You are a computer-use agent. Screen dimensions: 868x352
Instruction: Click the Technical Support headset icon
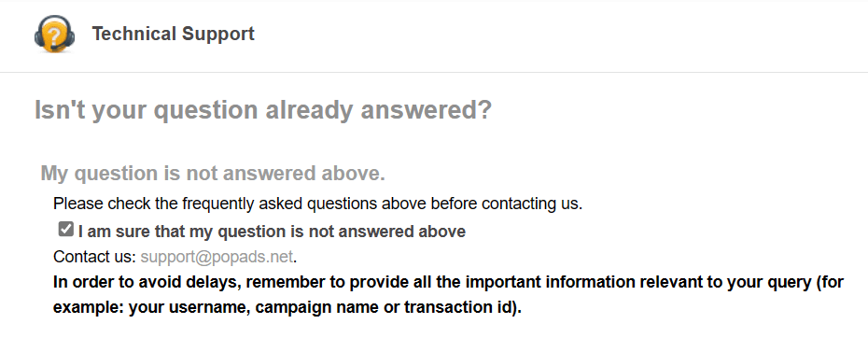pos(54,34)
